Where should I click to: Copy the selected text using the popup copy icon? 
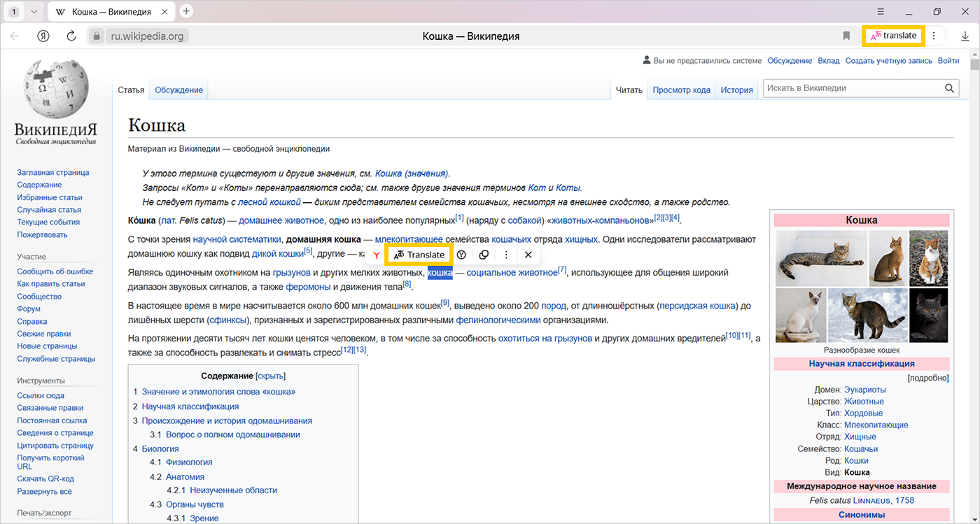click(484, 255)
